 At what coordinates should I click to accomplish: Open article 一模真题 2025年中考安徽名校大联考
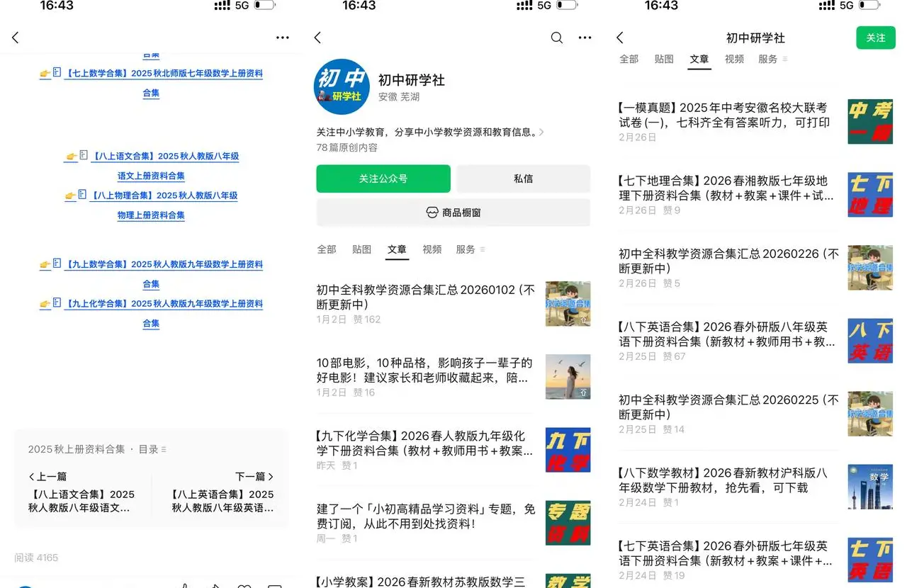coord(724,115)
